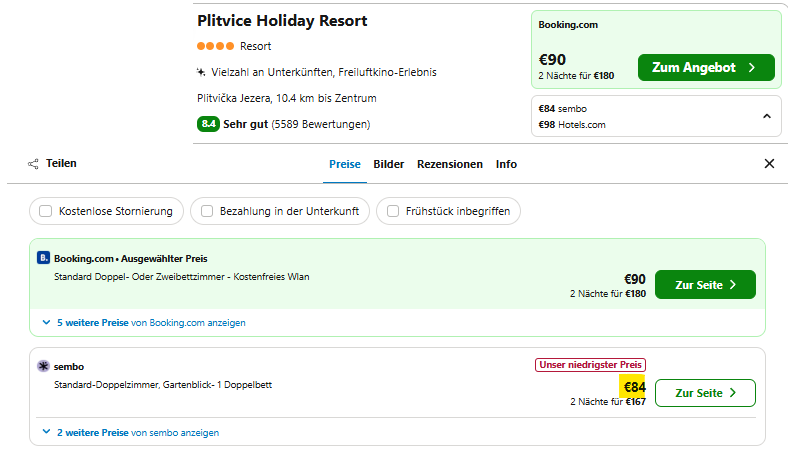Tick the Frühstück inbegriffen checkbox

[393, 211]
